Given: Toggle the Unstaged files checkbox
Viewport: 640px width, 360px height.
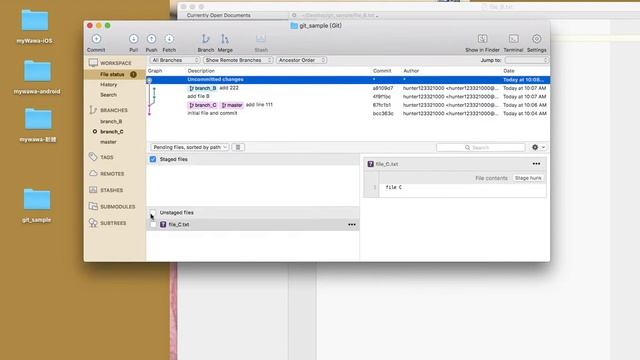Looking at the screenshot, I should click(x=153, y=212).
